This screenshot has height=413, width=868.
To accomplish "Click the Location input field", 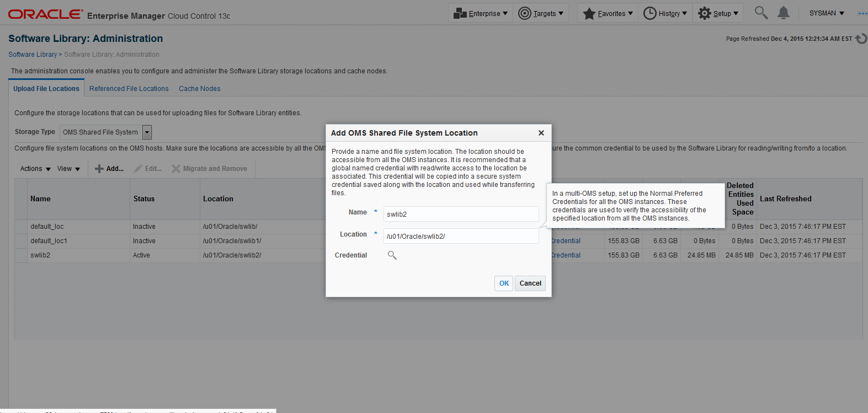I will [461, 236].
